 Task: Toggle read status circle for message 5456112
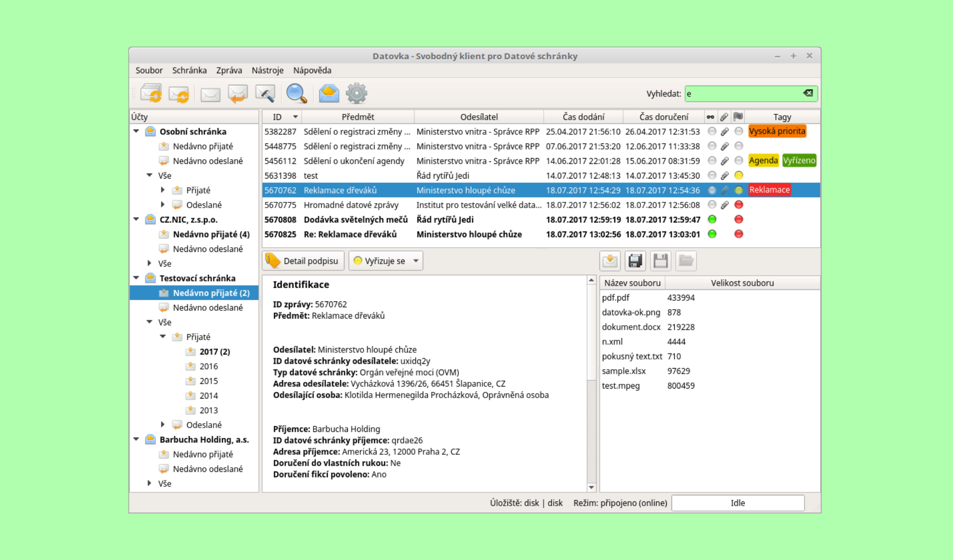click(712, 160)
